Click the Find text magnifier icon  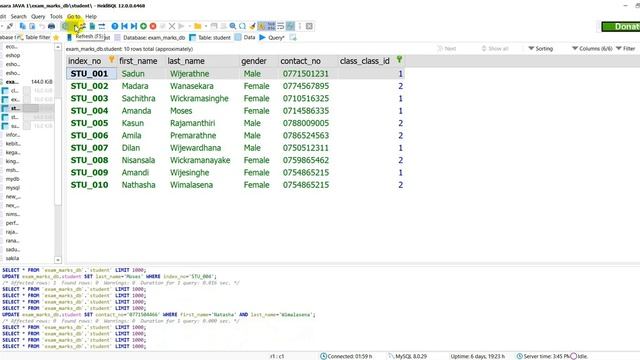[233, 26]
